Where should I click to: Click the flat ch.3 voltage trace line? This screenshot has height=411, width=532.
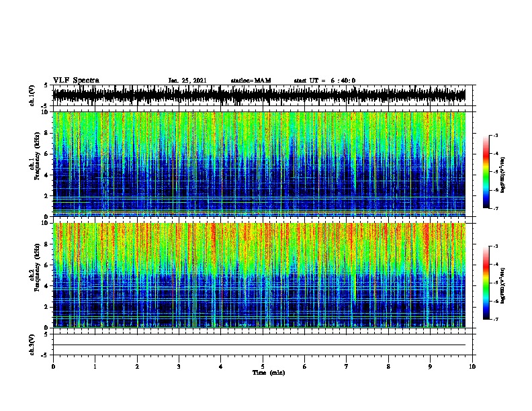point(259,345)
